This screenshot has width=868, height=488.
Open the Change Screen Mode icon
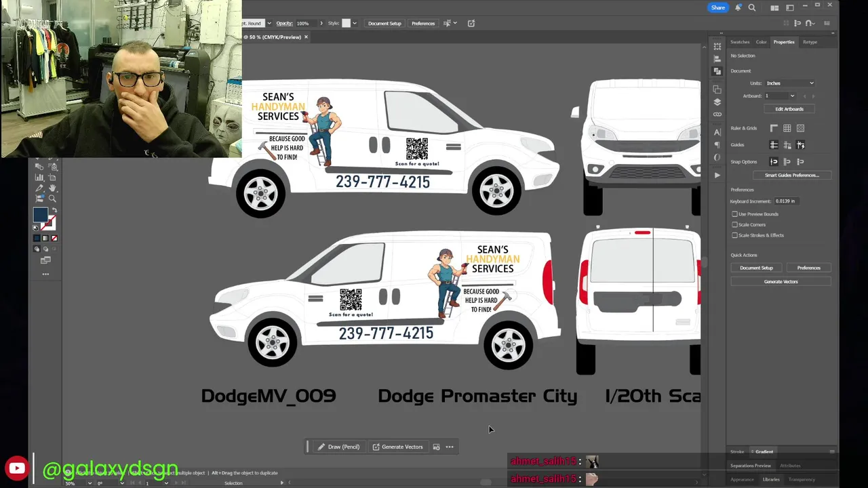[45, 260]
